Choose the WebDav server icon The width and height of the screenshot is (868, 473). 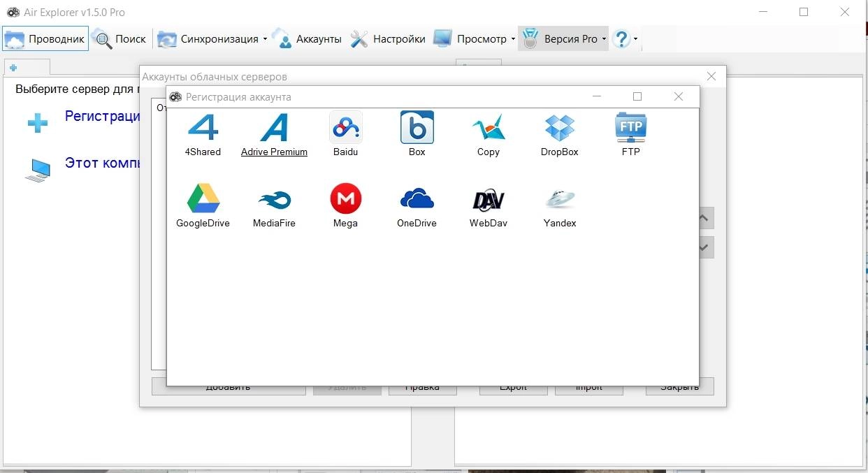point(489,200)
